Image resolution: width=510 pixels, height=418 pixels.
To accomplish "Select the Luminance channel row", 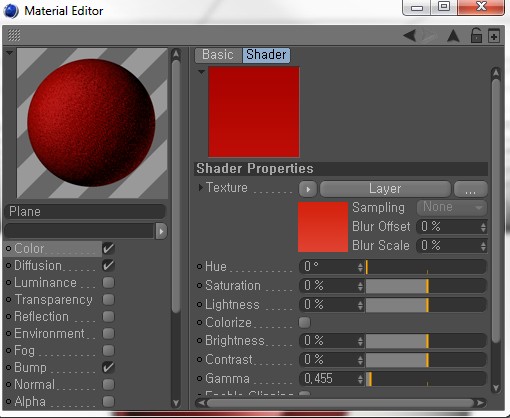I will pyautogui.click(x=52, y=283).
